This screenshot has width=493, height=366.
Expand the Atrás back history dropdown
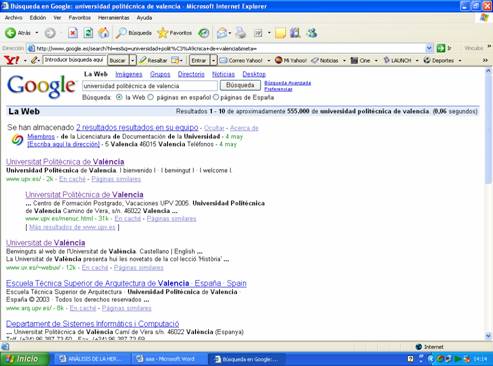[x=37, y=33]
